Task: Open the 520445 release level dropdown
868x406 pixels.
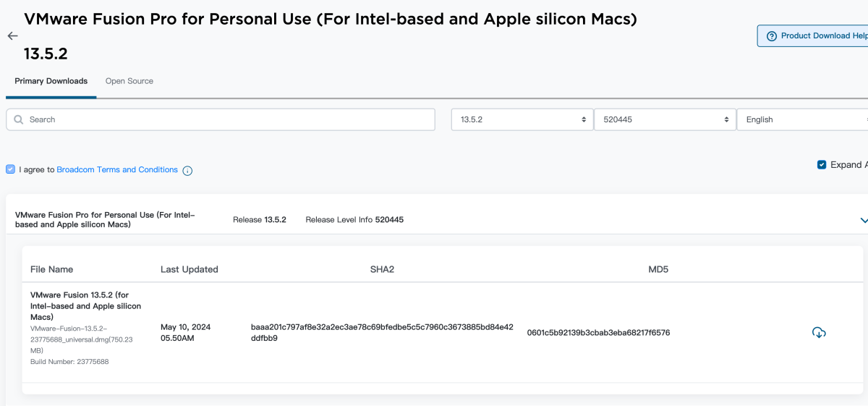Action: coord(663,119)
